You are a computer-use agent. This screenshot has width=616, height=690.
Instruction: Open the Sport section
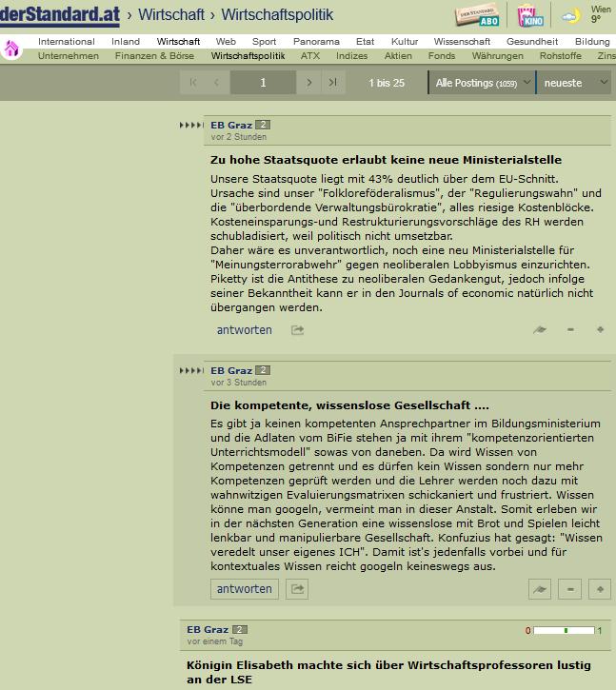(x=264, y=41)
